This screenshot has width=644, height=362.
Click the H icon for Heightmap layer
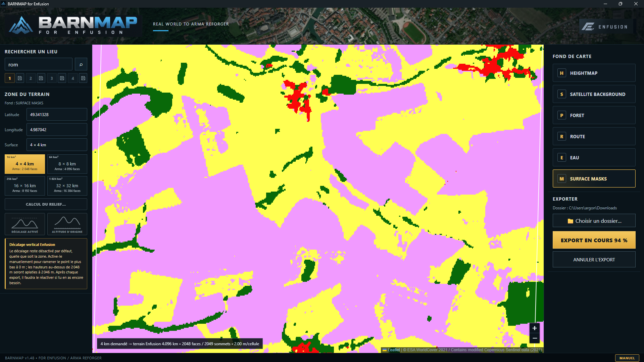coord(562,73)
